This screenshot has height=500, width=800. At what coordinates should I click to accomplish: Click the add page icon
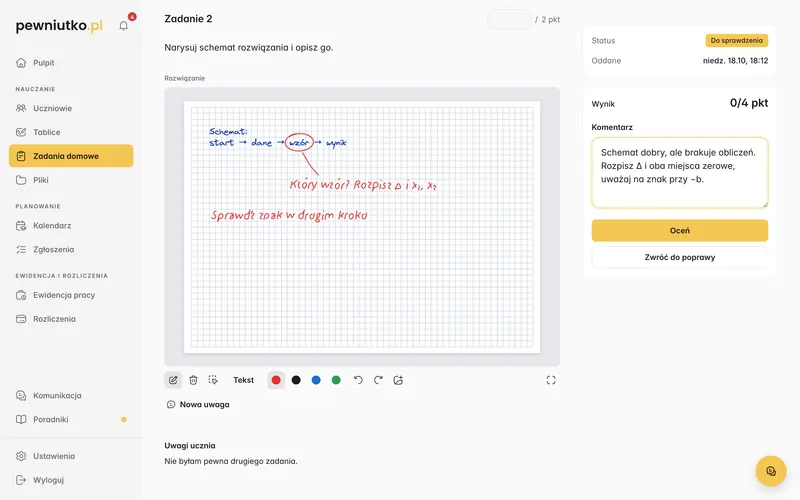pos(398,380)
